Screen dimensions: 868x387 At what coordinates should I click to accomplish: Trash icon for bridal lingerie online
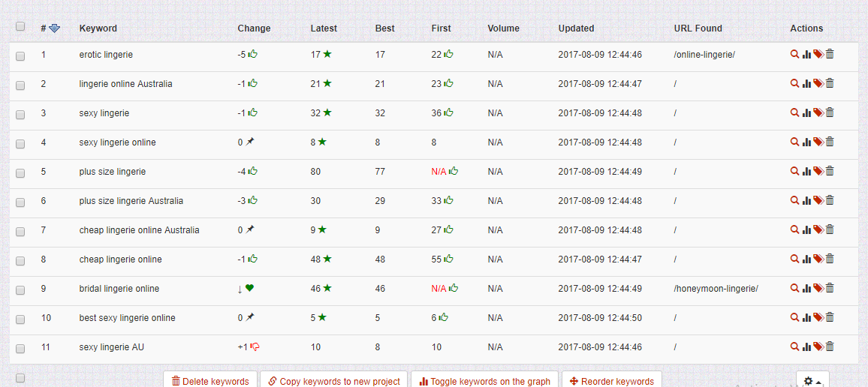click(830, 288)
